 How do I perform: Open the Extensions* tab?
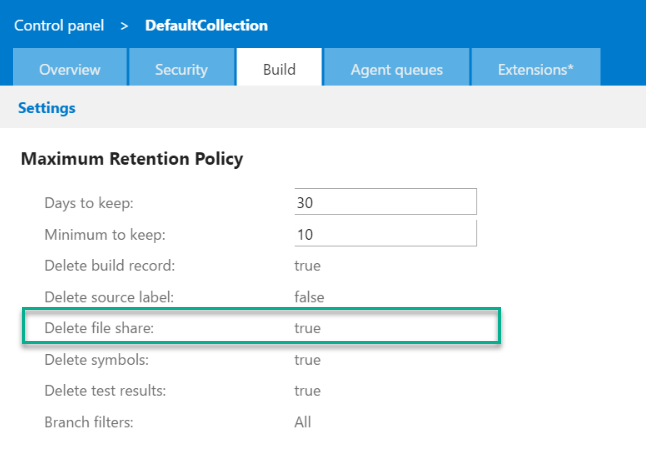(x=536, y=69)
